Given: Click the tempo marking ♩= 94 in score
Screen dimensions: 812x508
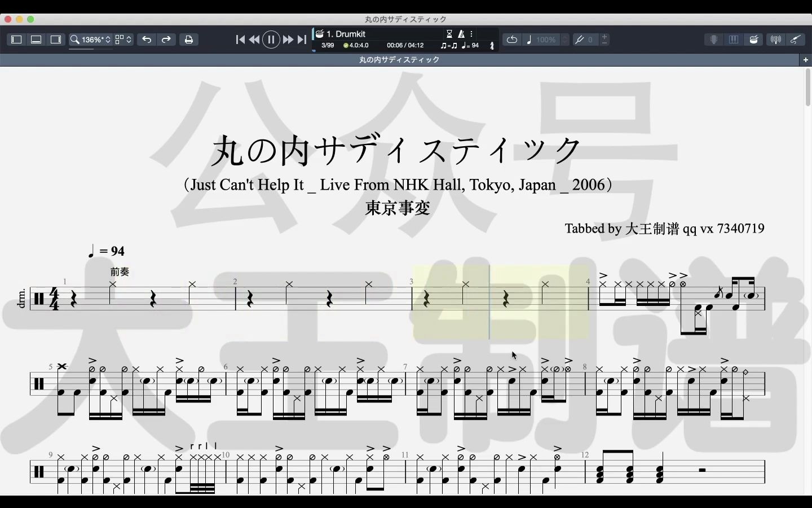Looking at the screenshot, I should click(107, 251).
